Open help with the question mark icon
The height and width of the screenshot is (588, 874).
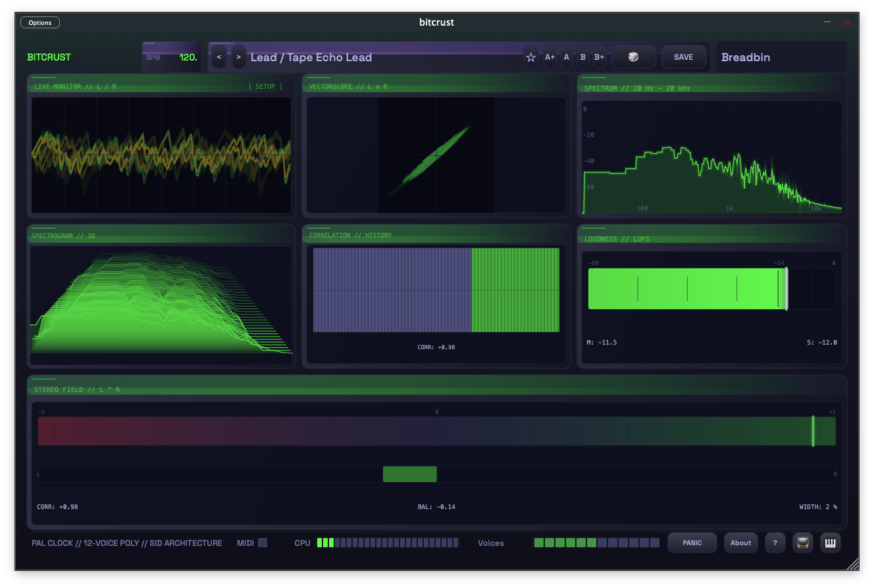click(x=775, y=543)
